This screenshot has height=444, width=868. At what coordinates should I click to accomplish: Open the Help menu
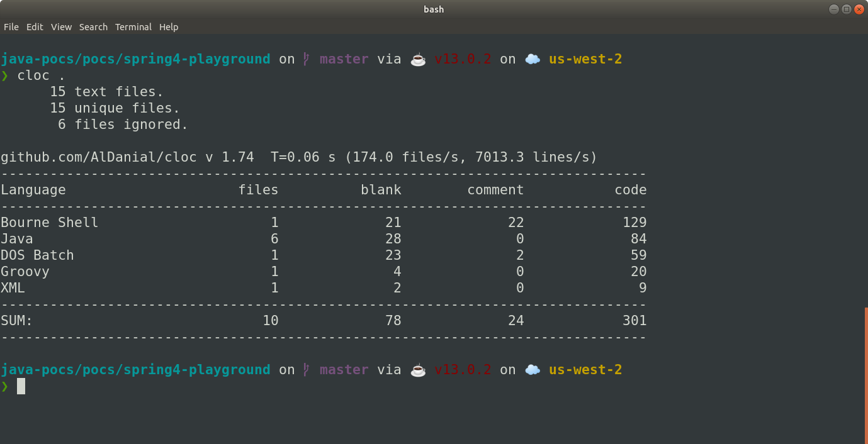[169, 27]
